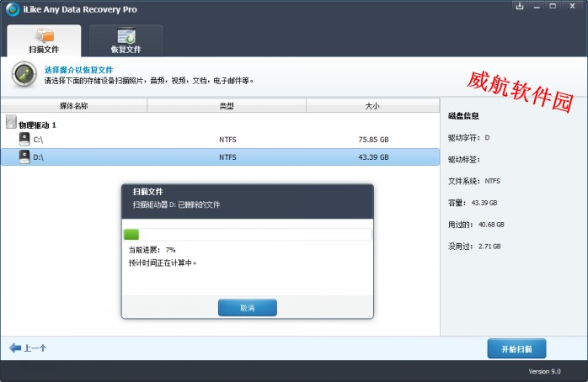Switch to the 恢复文件 tab

tap(126, 41)
